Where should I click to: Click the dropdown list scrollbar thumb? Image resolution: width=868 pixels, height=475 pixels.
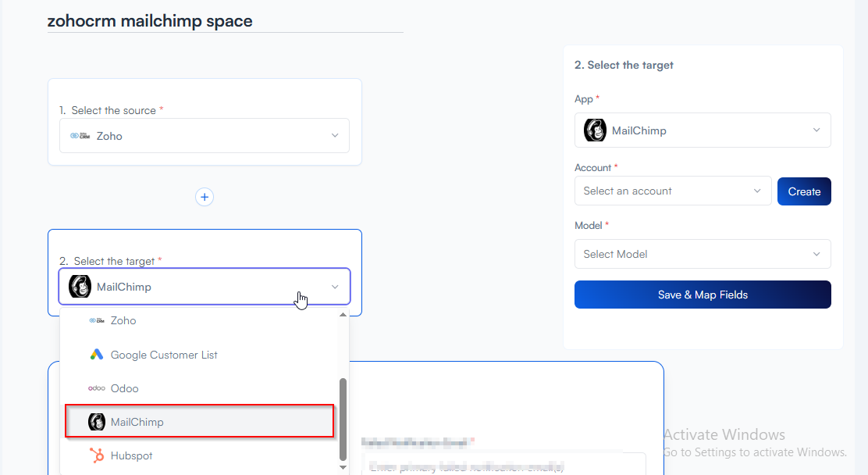point(343,418)
